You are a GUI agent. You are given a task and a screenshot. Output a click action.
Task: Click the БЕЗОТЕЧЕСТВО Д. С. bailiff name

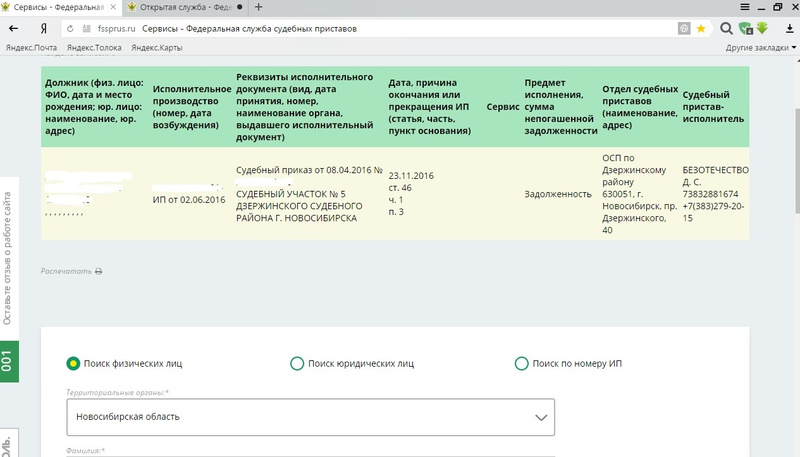tap(715, 175)
